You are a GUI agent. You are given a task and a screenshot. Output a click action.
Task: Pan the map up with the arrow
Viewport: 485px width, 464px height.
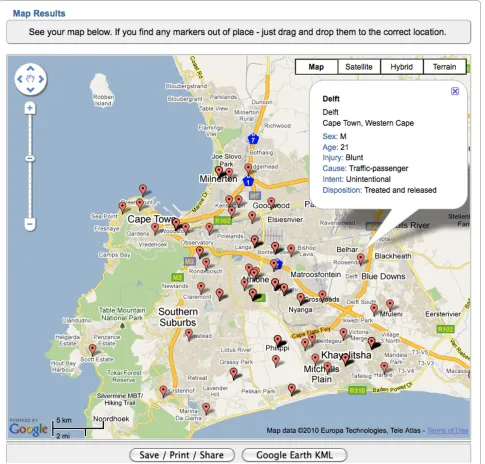tap(30, 69)
